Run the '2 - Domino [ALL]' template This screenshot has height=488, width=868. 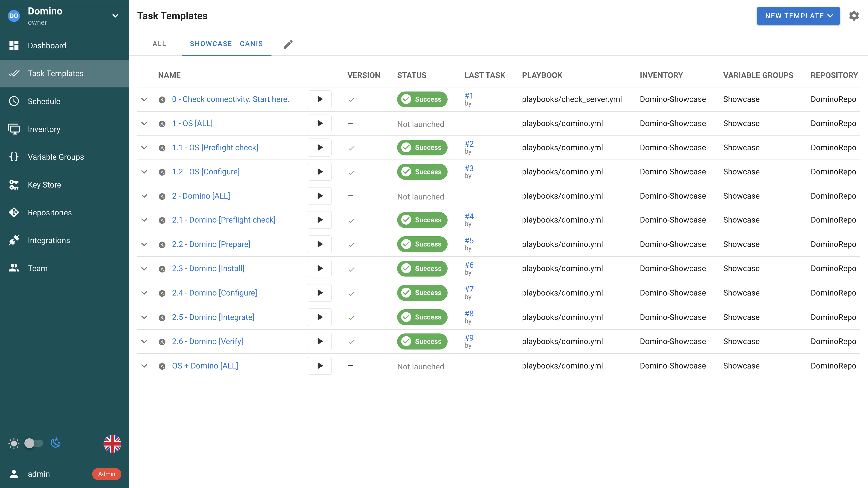click(x=319, y=196)
